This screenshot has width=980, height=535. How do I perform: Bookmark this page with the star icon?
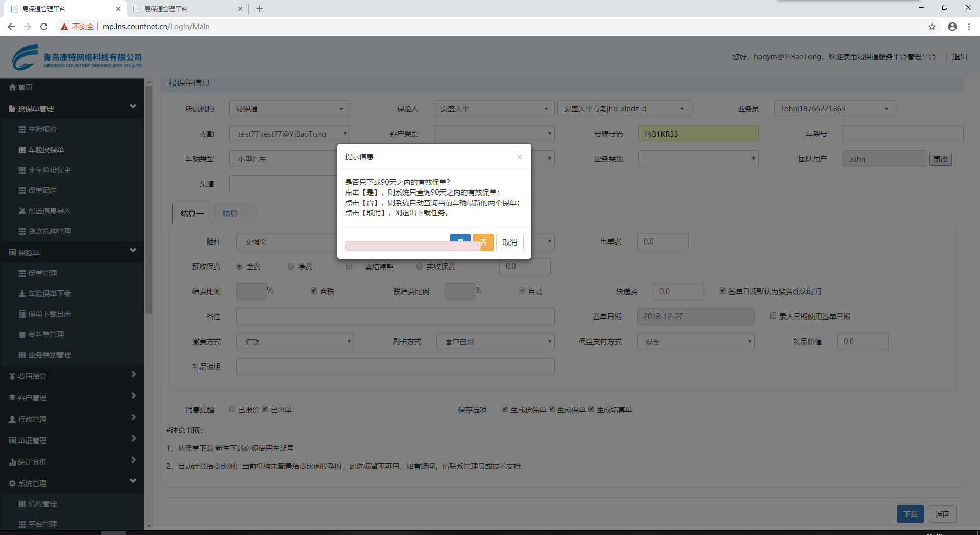(x=932, y=27)
